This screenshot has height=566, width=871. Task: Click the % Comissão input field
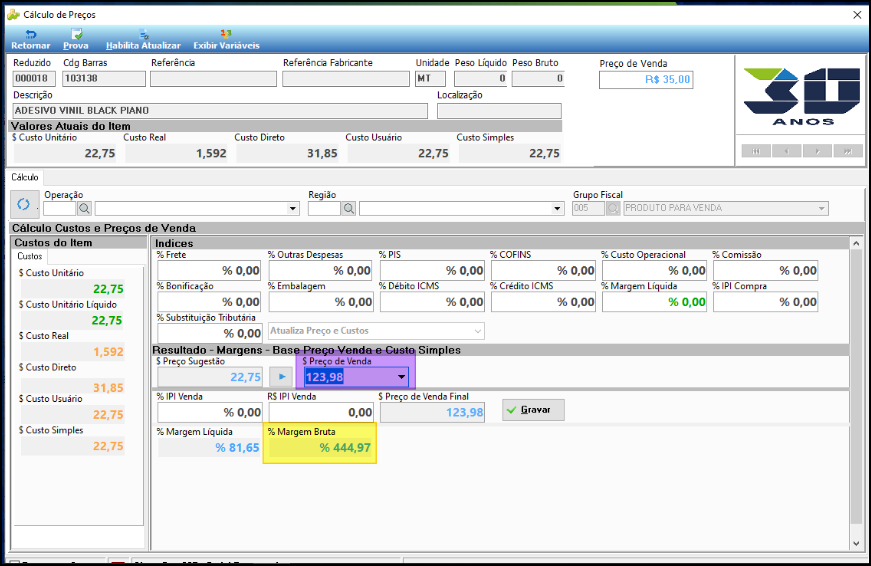click(x=765, y=271)
